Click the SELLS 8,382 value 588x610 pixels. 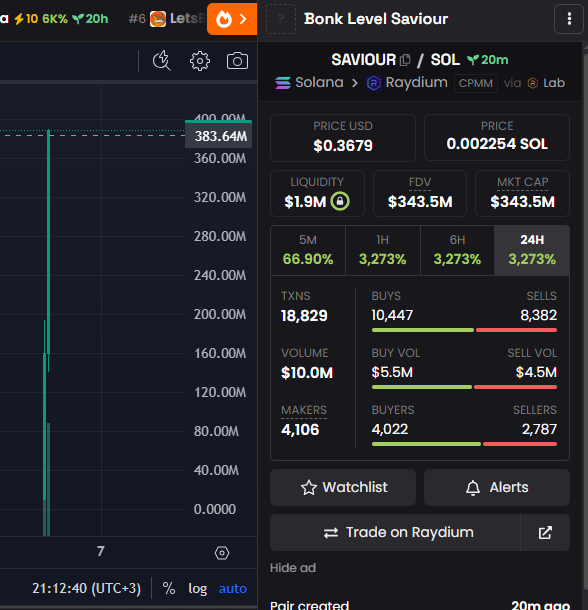tap(539, 315)
